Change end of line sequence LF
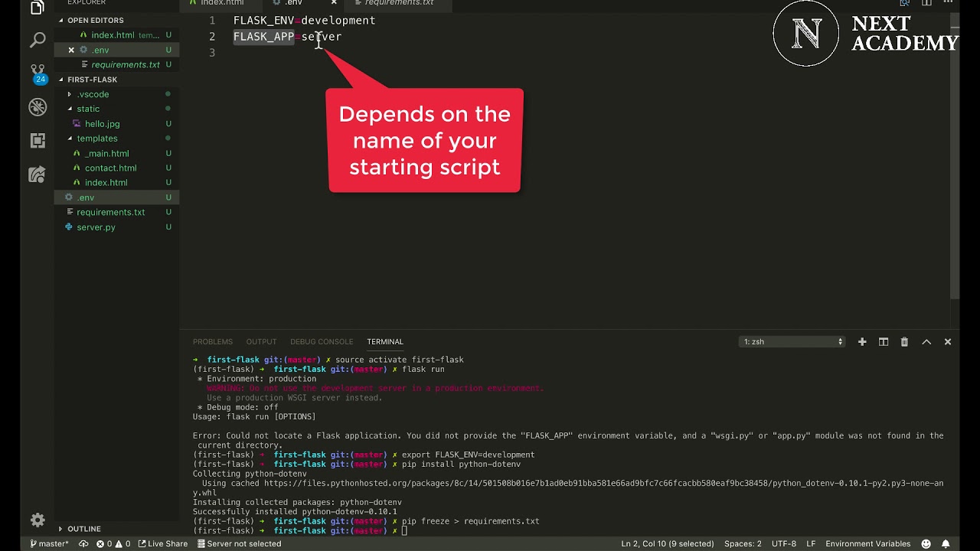 tap(811, 543)
